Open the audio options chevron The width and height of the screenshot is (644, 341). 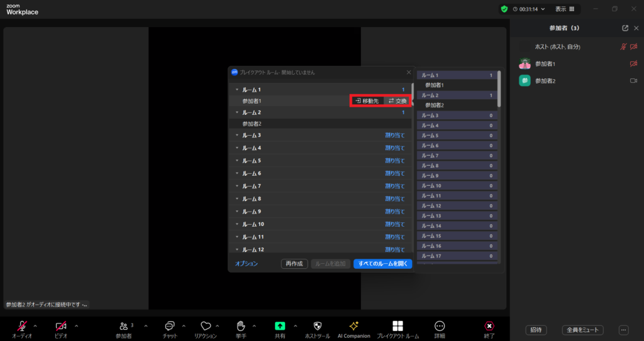point(35,325)
